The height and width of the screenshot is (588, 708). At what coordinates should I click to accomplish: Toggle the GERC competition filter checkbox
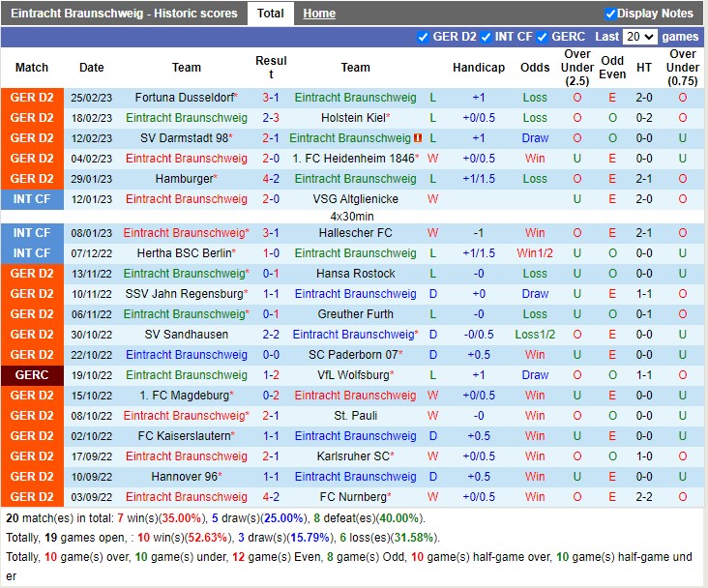[543, 37]
